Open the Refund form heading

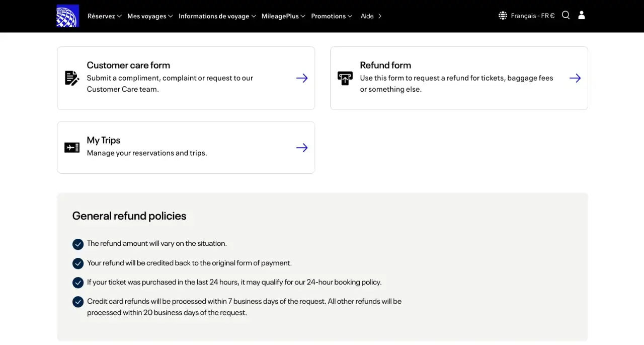coord(385,65)
